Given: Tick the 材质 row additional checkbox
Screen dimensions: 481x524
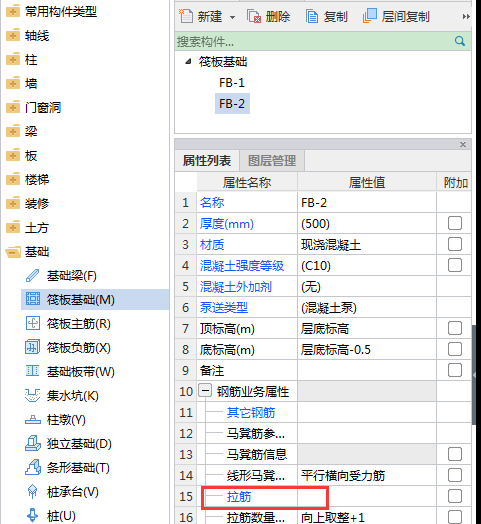Looking at the screenshot, I should tap(455, 244).
